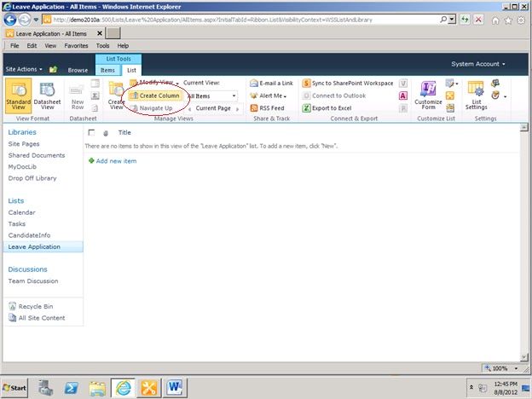Click the Show Task Pane icon in the Datasheet group
Image resolution: width=532 pixels, height=399 pixels.
tap(95, 84)
